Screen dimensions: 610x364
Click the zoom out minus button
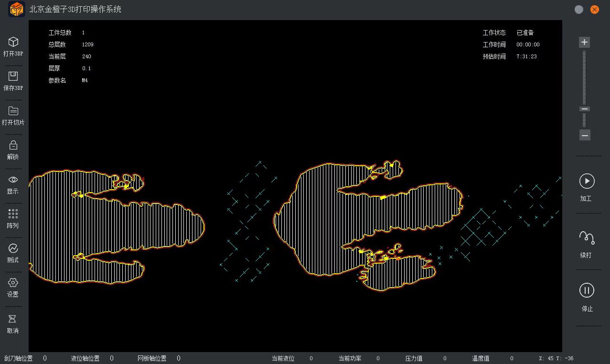click(585, 135)
